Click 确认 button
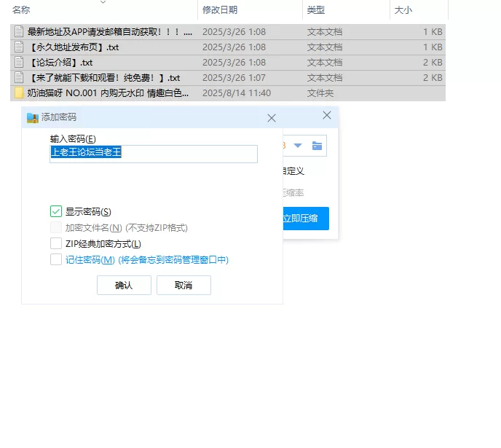This screenshot has height=448, width=501. [124, 285]
